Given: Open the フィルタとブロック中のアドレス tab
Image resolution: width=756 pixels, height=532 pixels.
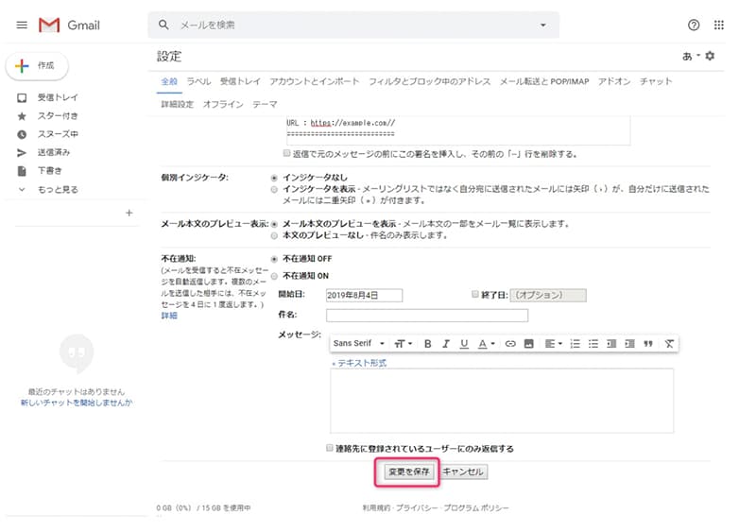Looking at the screenshot, I should pos(429,82).
